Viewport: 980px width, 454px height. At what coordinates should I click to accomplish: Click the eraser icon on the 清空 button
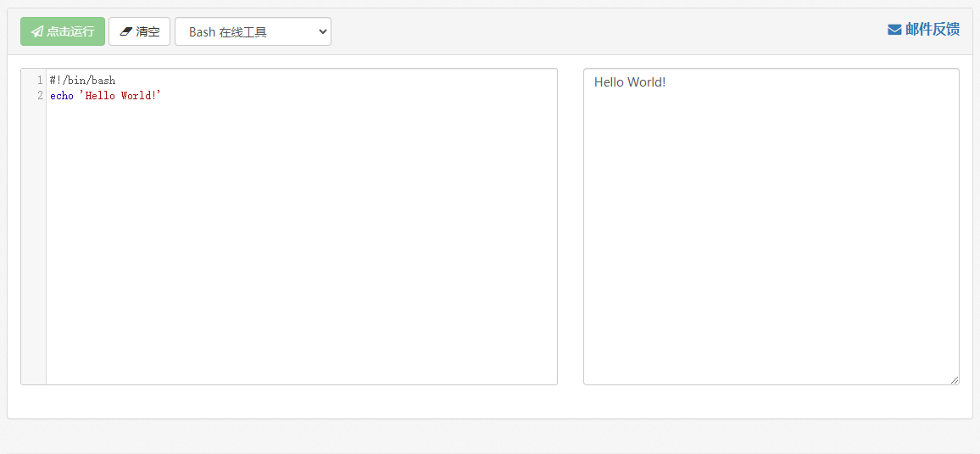click(x=126, y=31)
